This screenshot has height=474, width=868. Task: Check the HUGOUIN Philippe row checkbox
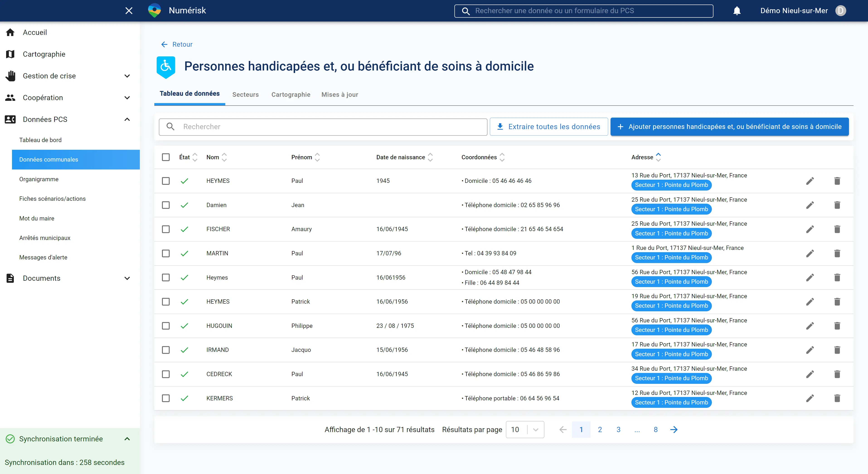pos(166,326)
